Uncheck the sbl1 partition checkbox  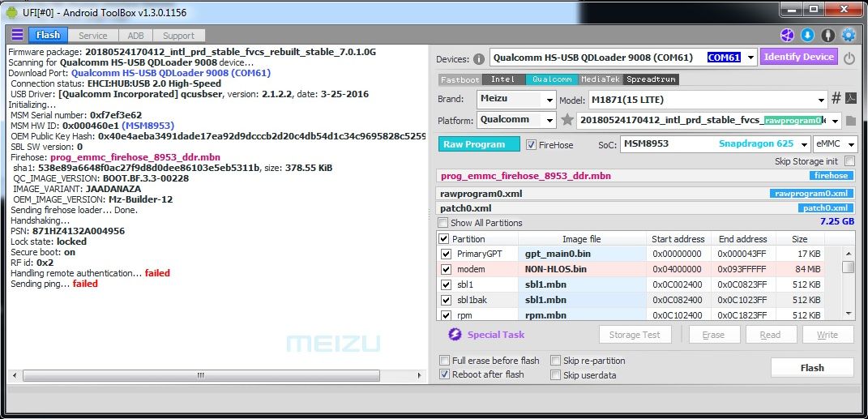pyautogui.click(x=446, y=284)
